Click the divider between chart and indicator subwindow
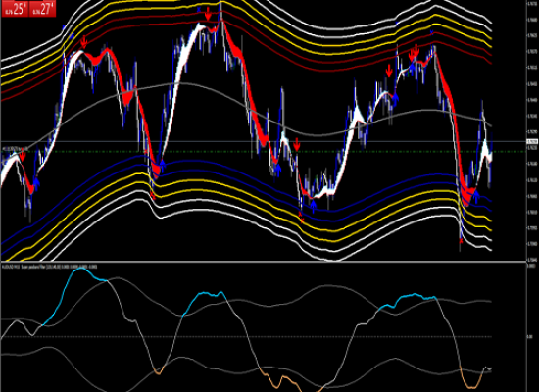Image resolution: width=539 pixels, height=392 pixels. (264, 263)
